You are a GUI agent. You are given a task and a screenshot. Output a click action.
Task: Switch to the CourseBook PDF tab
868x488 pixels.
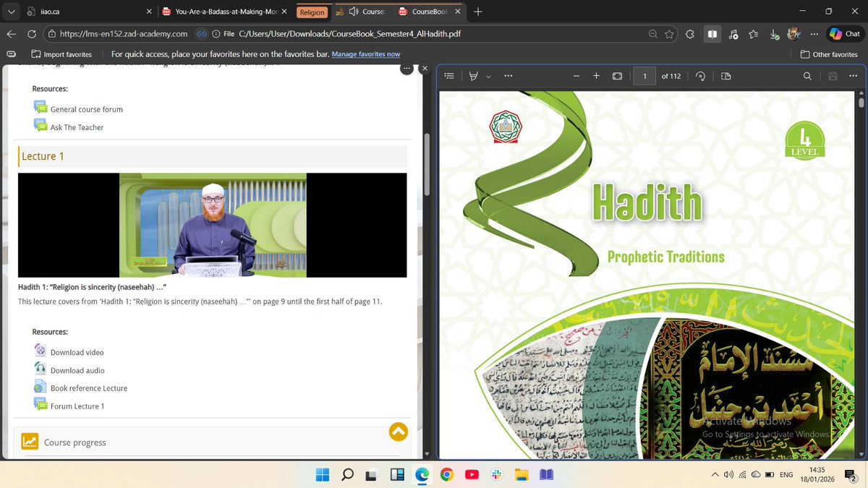430,12
